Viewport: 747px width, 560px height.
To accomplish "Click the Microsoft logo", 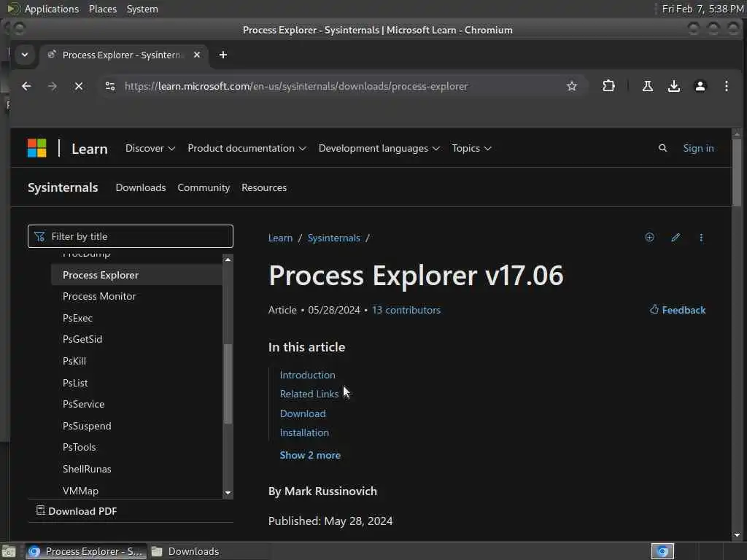I will pos(36,148).
